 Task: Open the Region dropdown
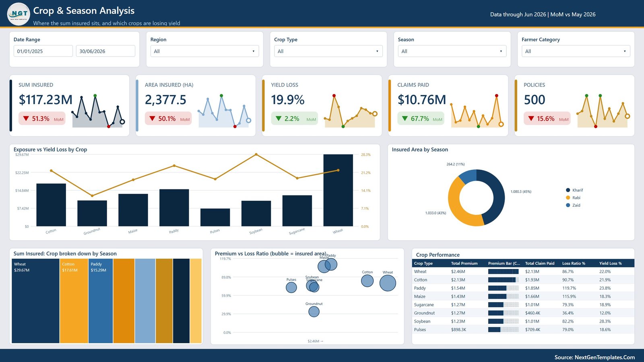(204, 51)
